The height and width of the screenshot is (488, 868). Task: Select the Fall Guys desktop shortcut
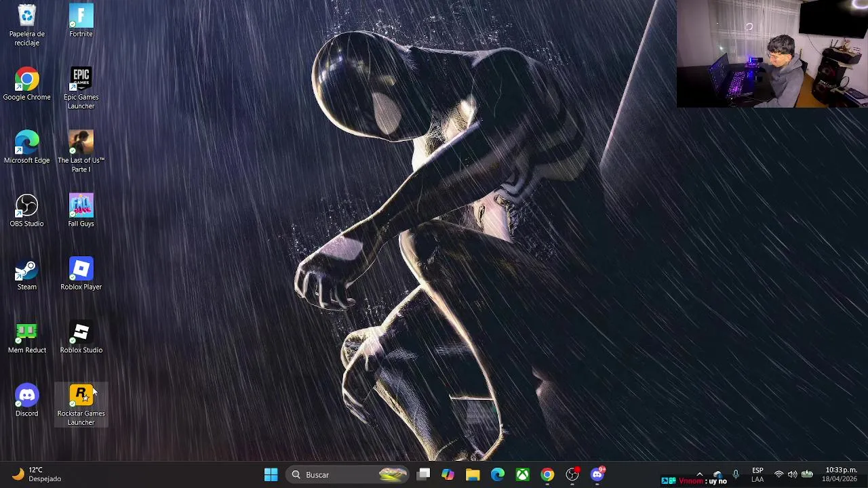click(x=81, y=210)
